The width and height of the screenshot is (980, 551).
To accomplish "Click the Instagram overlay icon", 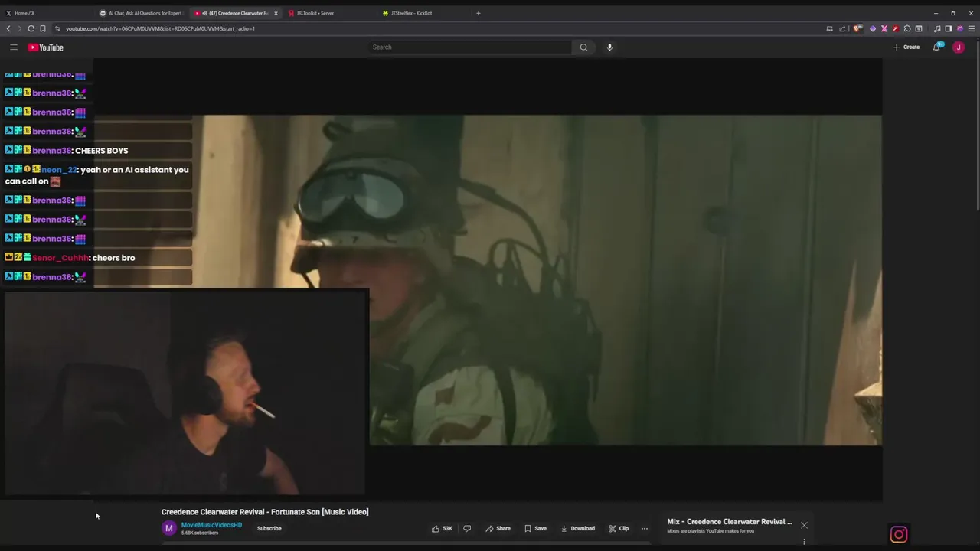I will click(x=899, y=534).
